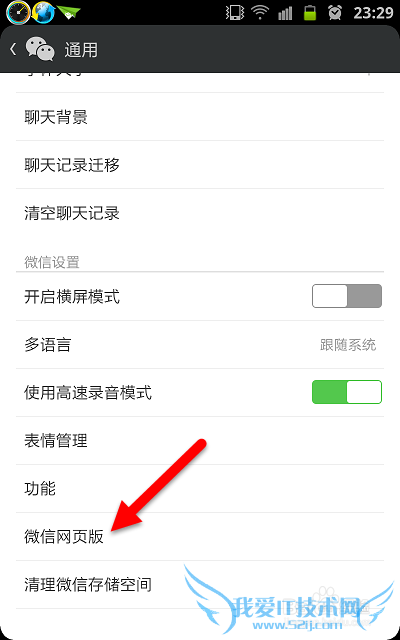Open the 功能 item
Image resolution: width=400 pixels, height=640 pixels.
point(200,489)
